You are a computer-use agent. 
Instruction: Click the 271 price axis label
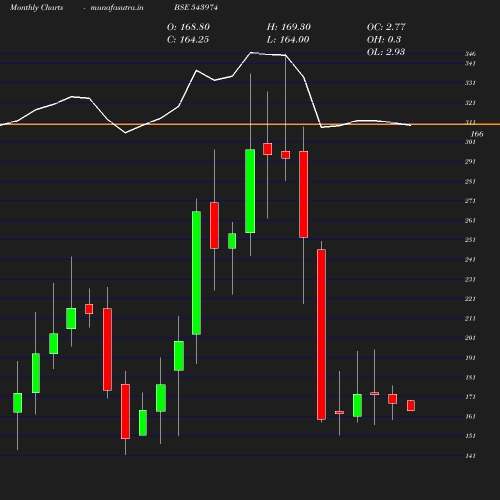[470, 201]
